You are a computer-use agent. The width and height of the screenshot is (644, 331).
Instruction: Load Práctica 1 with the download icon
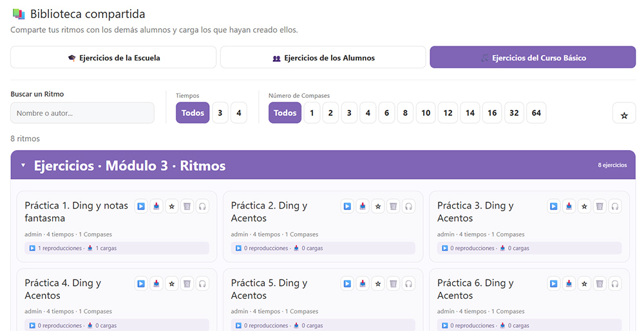[156, 206]
